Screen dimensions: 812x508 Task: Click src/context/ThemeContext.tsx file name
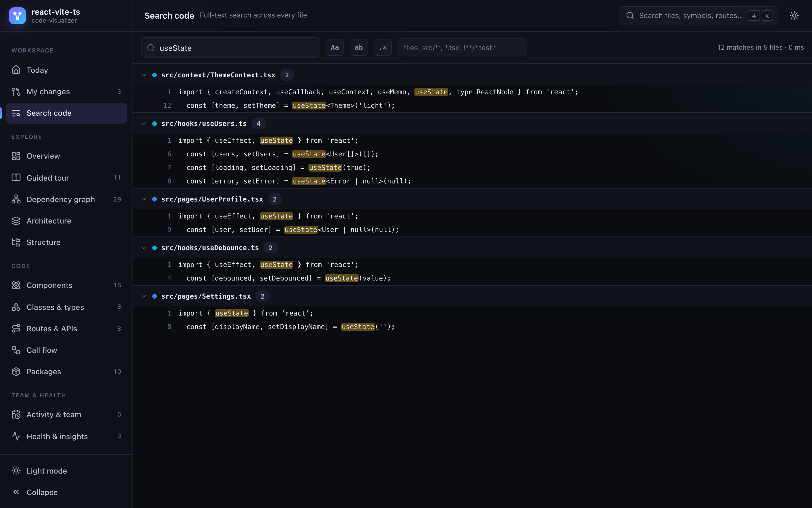pyautogui.click(x=218, y=75)
